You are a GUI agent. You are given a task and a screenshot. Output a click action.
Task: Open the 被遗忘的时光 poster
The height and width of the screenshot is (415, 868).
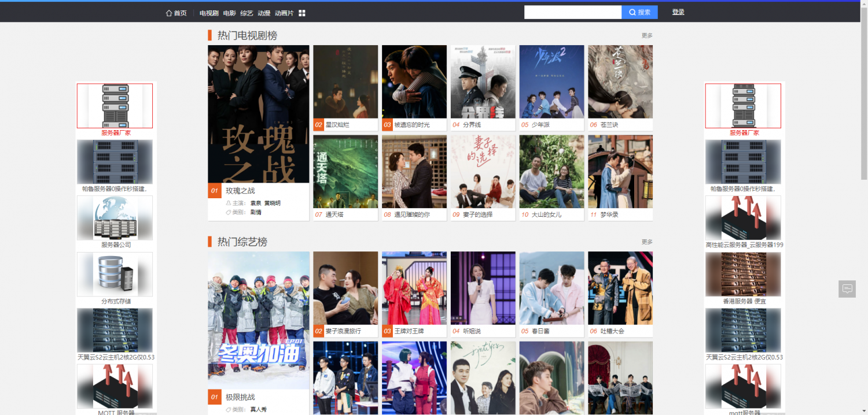[x=414, y=82]
